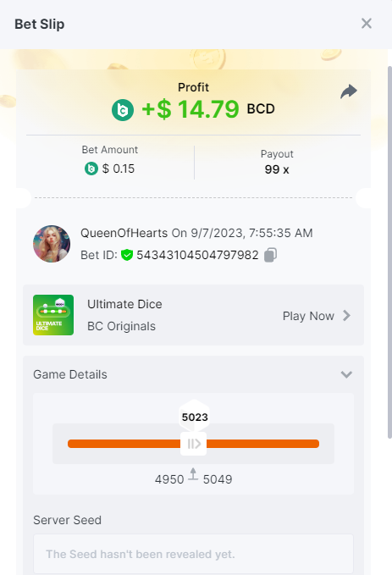The image size is (392, 575).
Task: Open QueenOfHearts avatar picture
Action: point(52,244)
